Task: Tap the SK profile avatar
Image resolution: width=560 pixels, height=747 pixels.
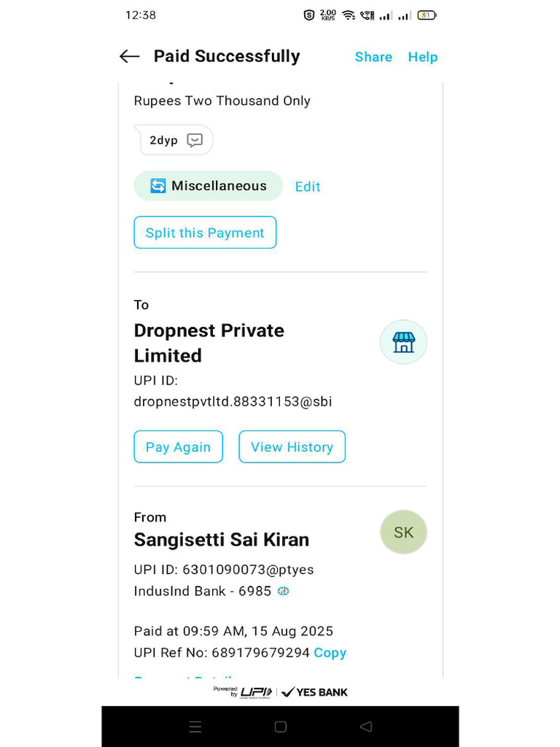Action: 403,533
